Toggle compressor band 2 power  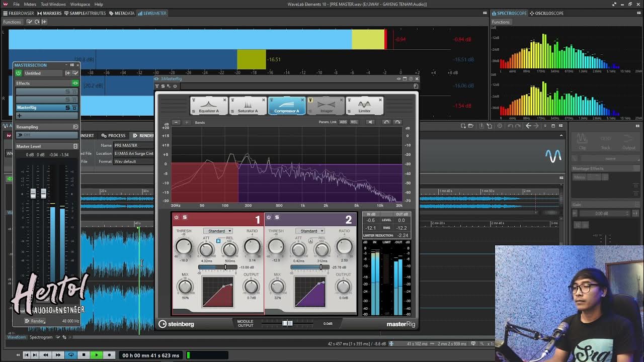(x=268, y=217)
